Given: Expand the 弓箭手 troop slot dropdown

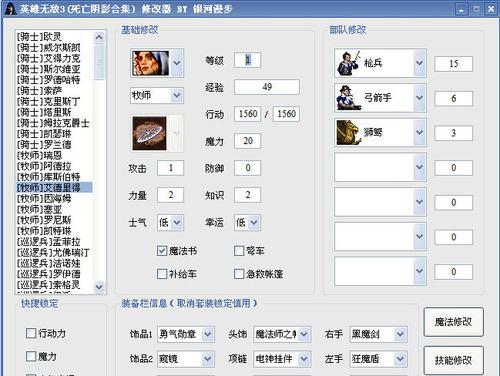Looking at the screenshot, I should point(419,98).
